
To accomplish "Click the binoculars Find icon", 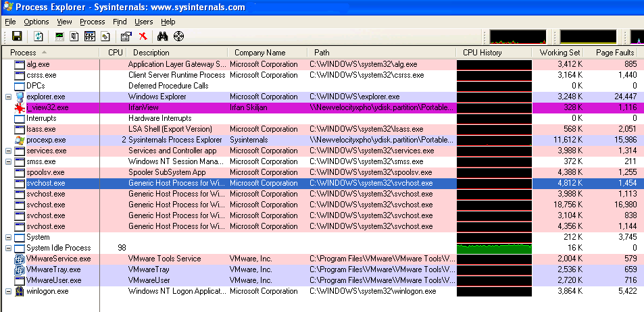I will pos(162,36).
